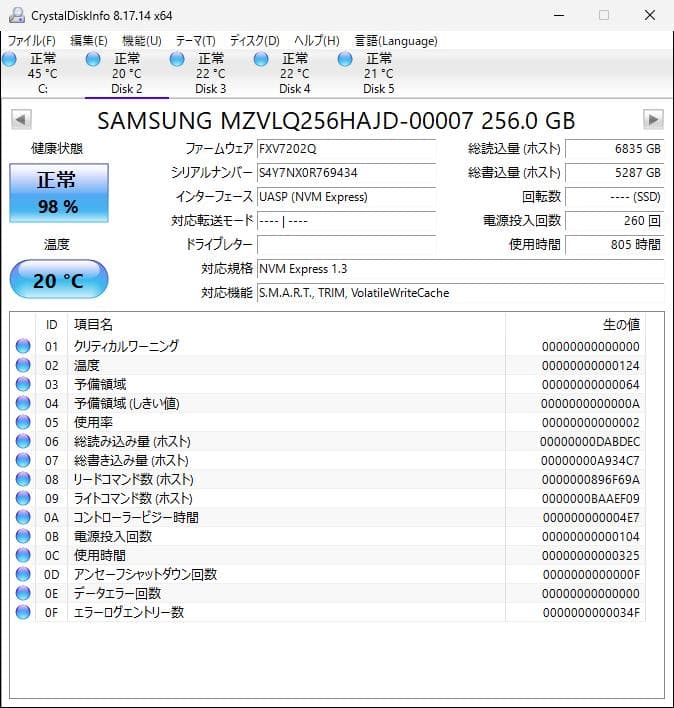This screenshot has height=708, width=674.
Task: Open the 編集(E) menu
Action: coord(89,41)
